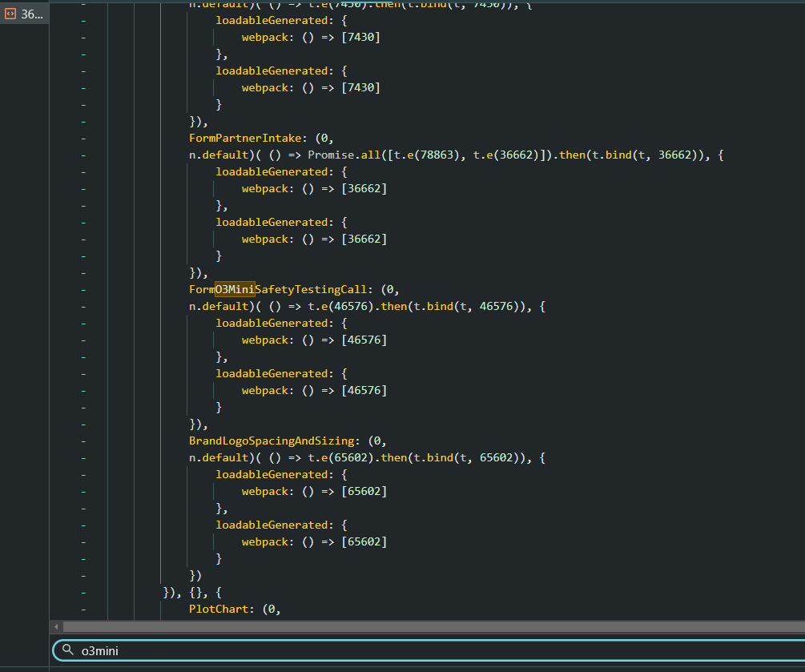
Task: Click the SafetyTestingCall text after the highlight
Action: click(311, 289)
